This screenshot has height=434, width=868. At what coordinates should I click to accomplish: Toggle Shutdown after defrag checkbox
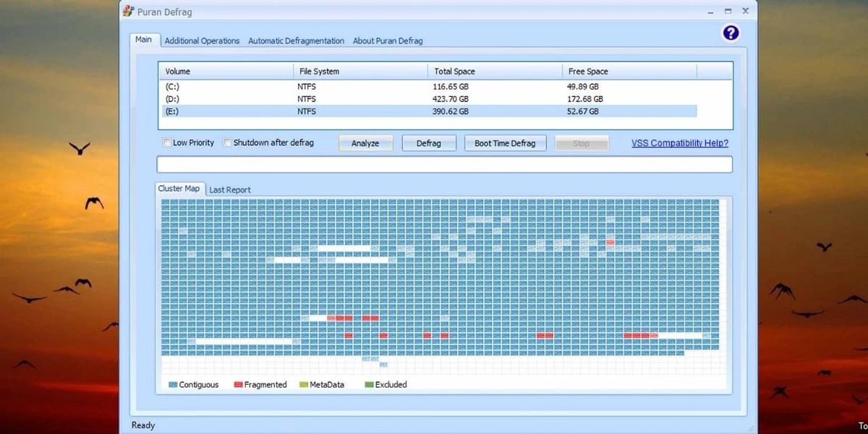(227, 143)
